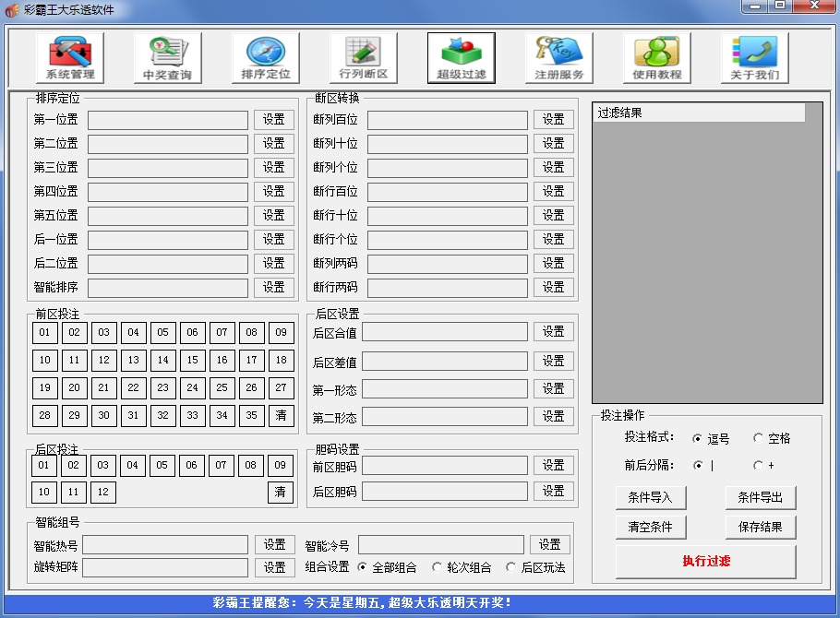Click the 保存结果 (Save Results) button

coord(761,527)
